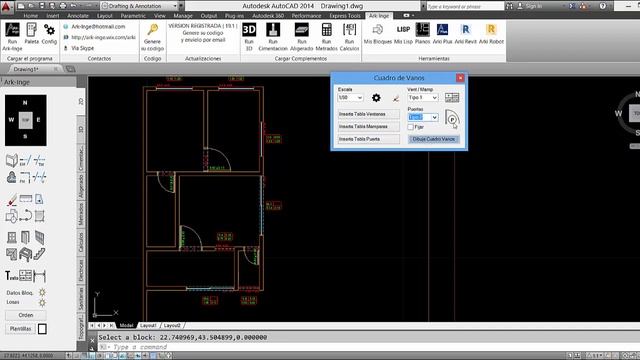
Task: Select the Aligerado vertical palette tab
Action: pos(81,186)
